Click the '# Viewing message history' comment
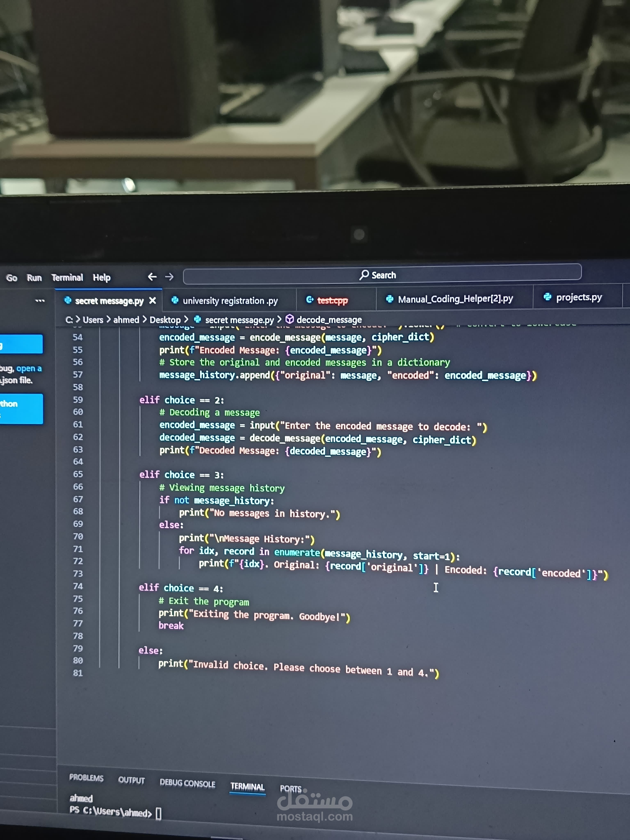This screenshot has width=630, height=840. 222,488
